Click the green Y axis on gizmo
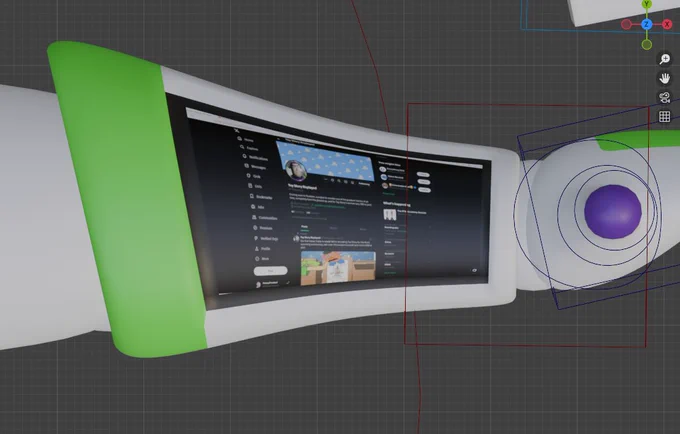This screenshot has width=680, height=434. coord(647,4)
